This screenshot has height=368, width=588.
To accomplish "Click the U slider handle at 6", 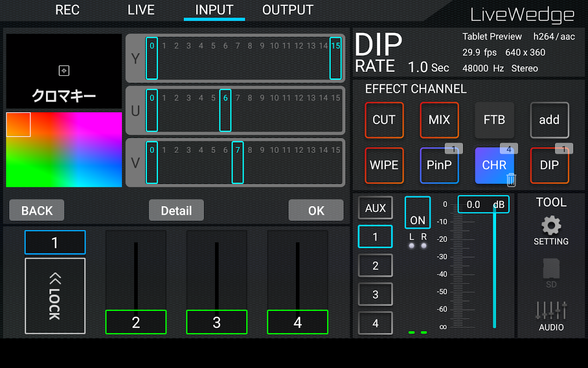I will click(x=225, y=110).
